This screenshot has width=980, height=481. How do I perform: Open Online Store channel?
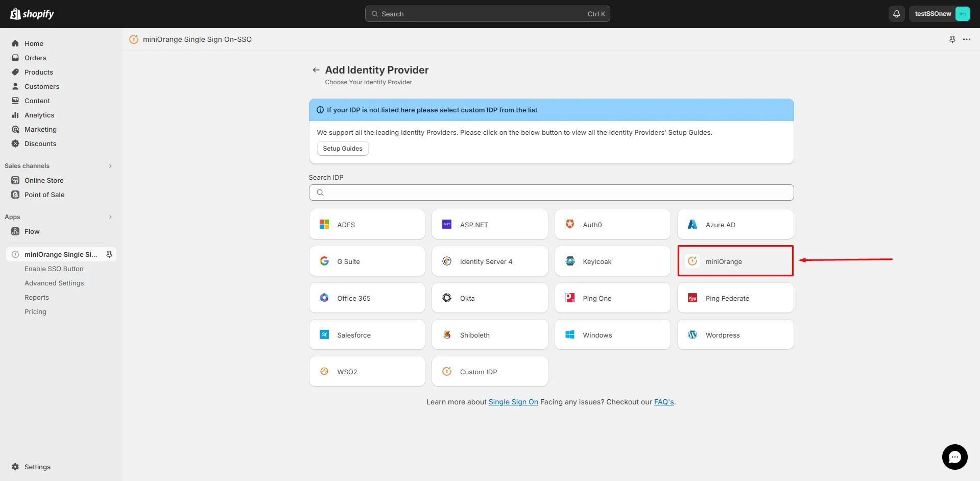44,180
